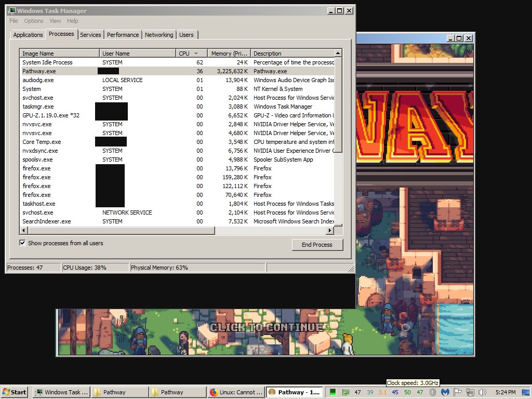Open the View menu
Viewport: 532px width, 399px height.
(x=55, y=21)
